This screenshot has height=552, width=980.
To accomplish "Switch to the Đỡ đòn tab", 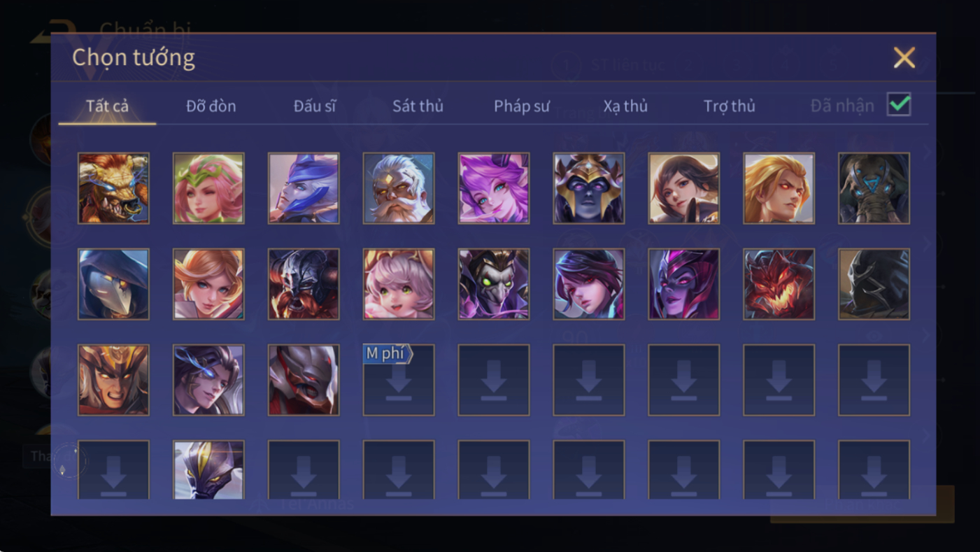I will (211, 106).
